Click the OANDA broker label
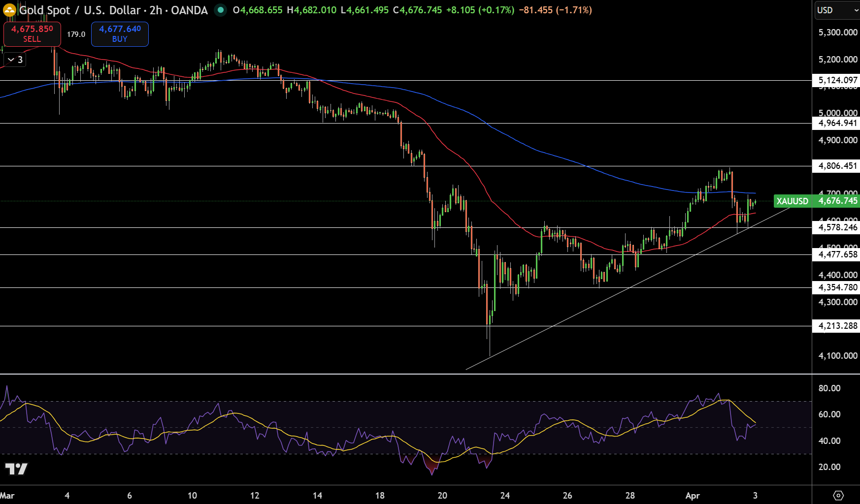The height and width of the screenshot is (504, 860). (189, 10)
